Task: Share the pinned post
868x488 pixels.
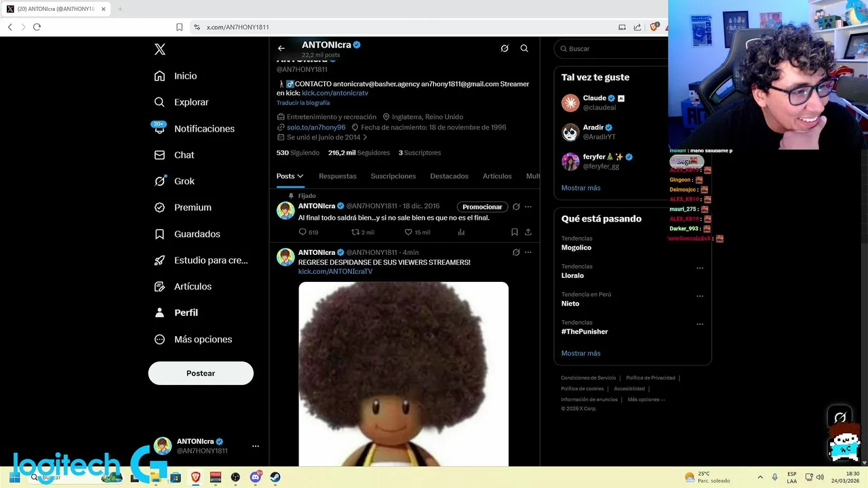Action: [x=528, y=232]
